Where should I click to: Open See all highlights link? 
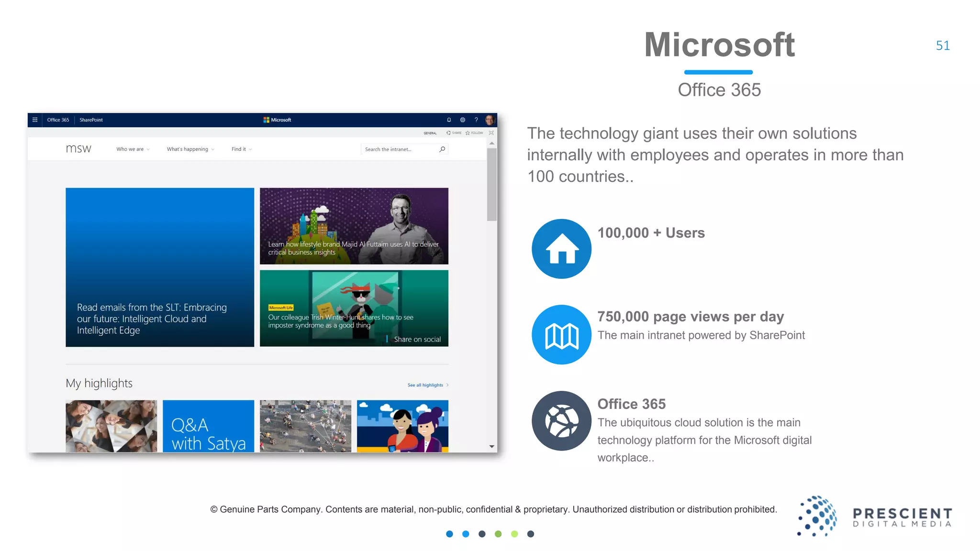[x=428, y=385]
